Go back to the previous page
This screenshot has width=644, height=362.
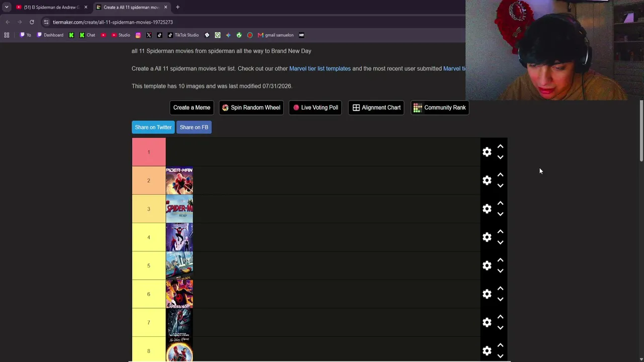8,22
